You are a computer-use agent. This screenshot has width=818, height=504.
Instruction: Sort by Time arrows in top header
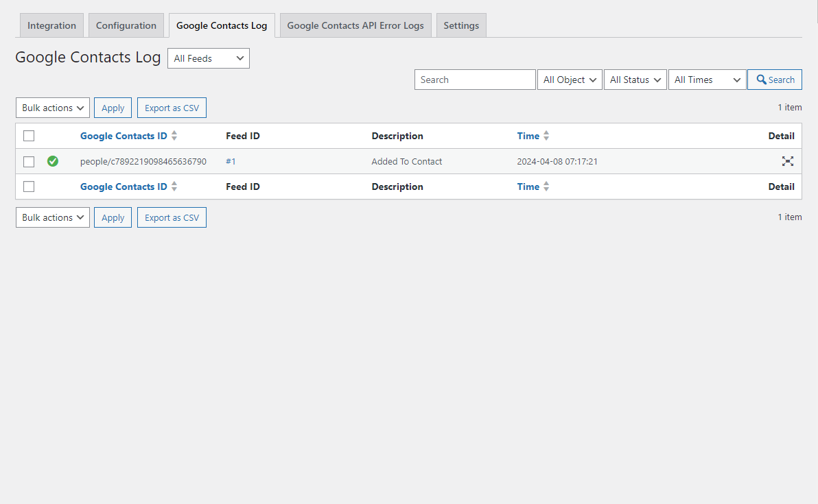(x=546, y=136)
